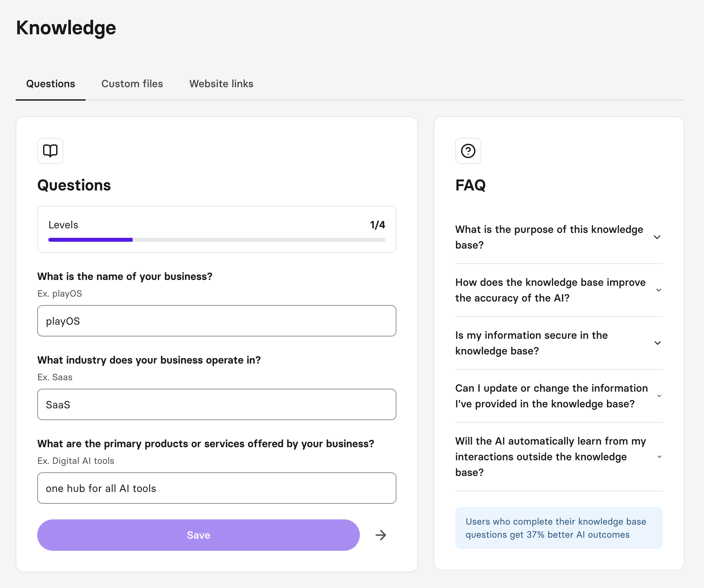Click 'How does the knowledge base improve the accuracy' question
The height and width of the screenshot is (588, 704).
tap(550, 290)
